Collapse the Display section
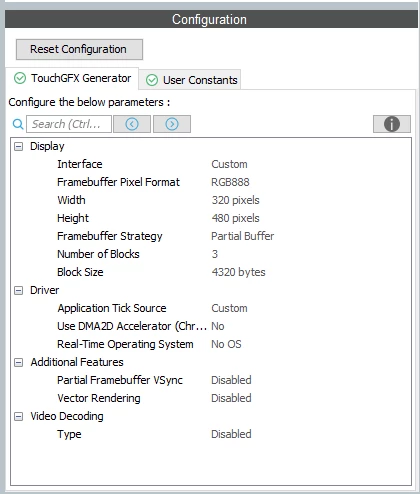 click(x=19, y=146)
